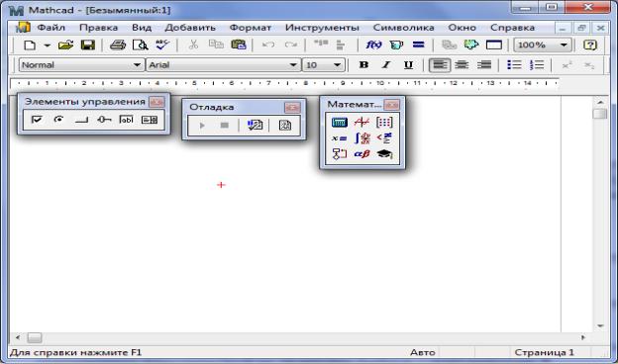
Task: Calculate worksheet with the equals icon
Action: (418, 45)
